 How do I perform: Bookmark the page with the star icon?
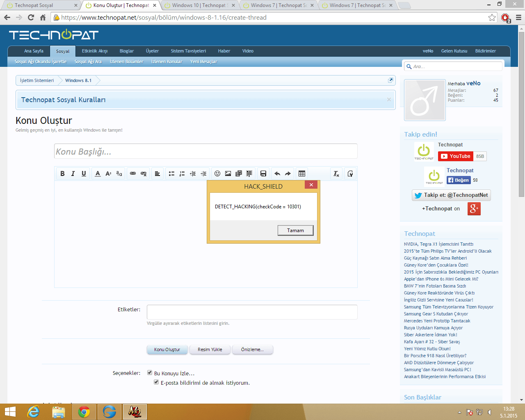click(x=492, y=17)
